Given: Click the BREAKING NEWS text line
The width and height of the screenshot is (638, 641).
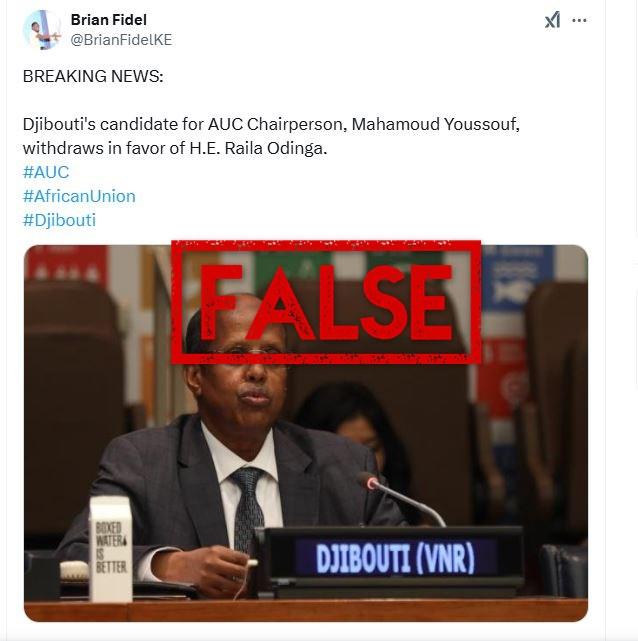Looking at the screenshot, I should click(x=93, y=76).
